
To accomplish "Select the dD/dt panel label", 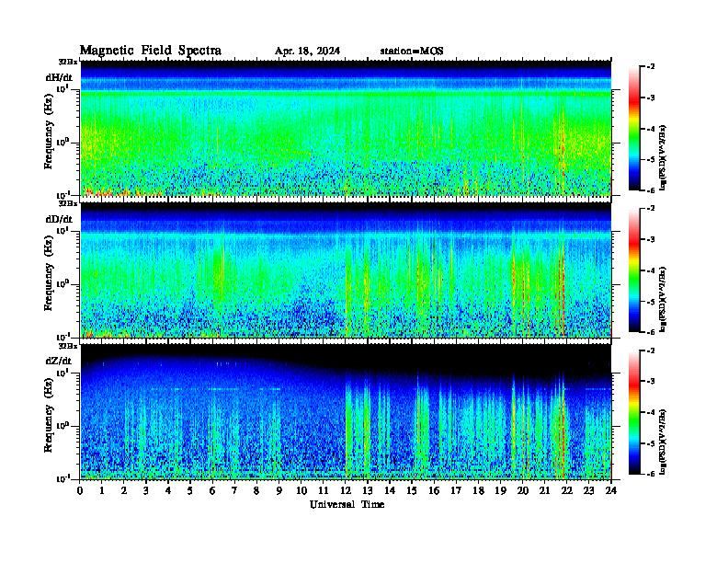I will click(x=59, y=219).
